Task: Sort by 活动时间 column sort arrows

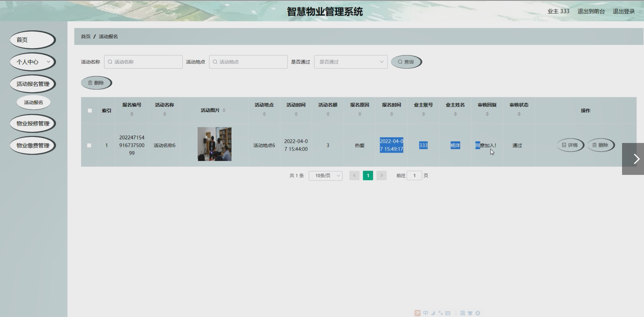Action: click(296, 114)
